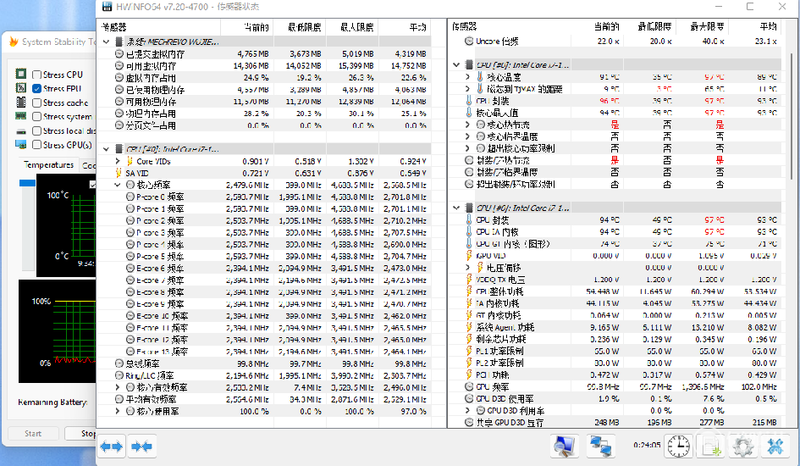Image resolution: width=800 pixels, height=466 pixels.
Task: Open the Cooling tab next to Temperatures
Action: click(x=88, y=165)
